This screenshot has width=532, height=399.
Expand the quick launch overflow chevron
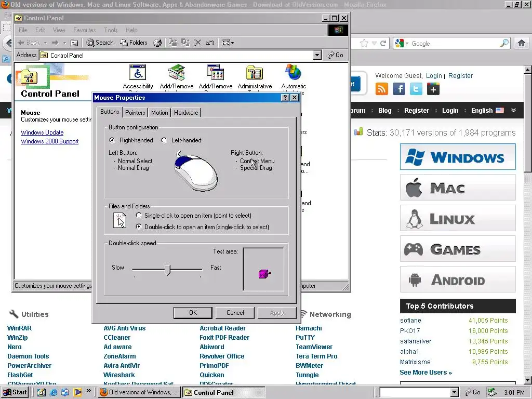click(88, 391)
